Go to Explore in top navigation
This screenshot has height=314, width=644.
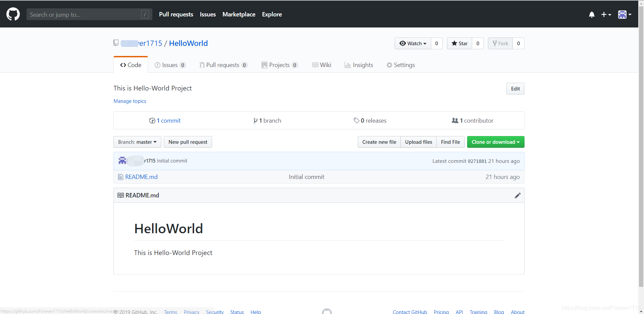[272, 14]
